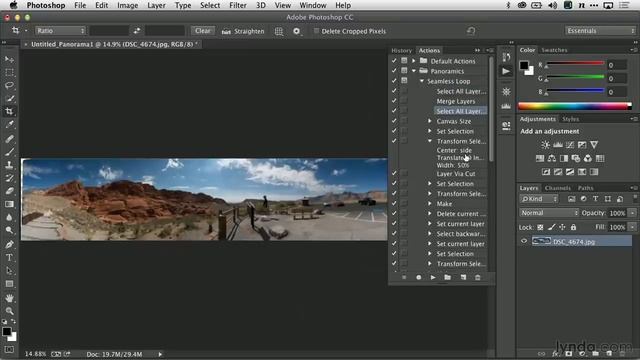Open the Ratio crop preset dropdown

click(60, 31)
